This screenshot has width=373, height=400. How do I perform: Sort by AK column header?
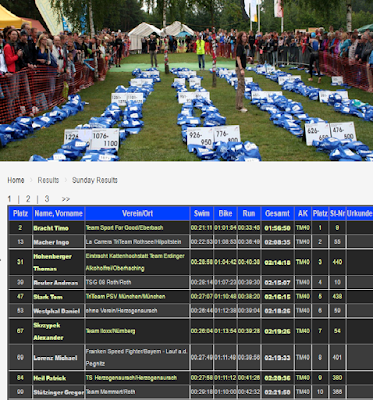[x=303, y=213]
